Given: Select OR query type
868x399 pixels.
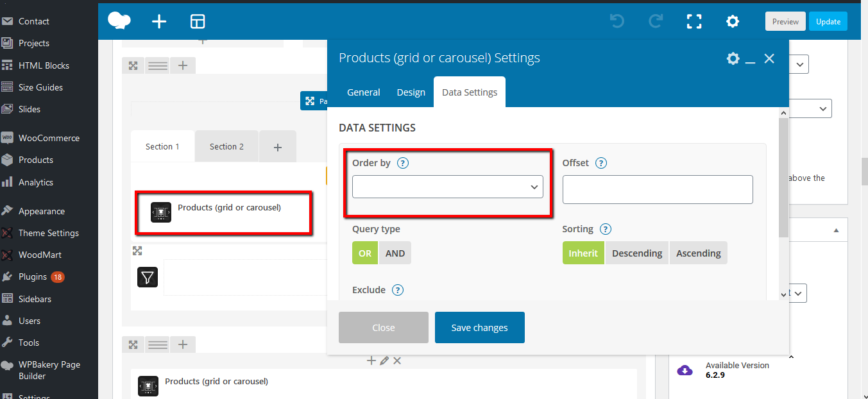Looking at the screenshot, I should 365,253.
